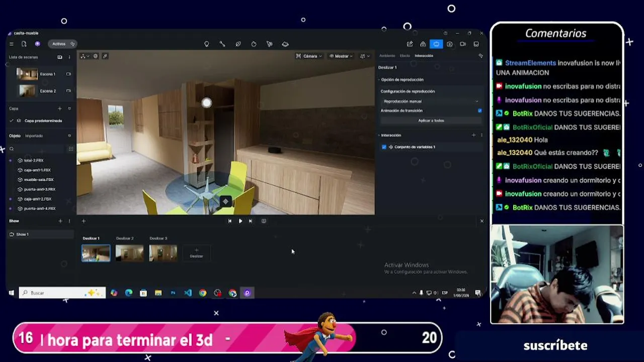This screenshot has width=644, height=362.
Task: Click the file document icon beside menu
Action: coord(24,44)
